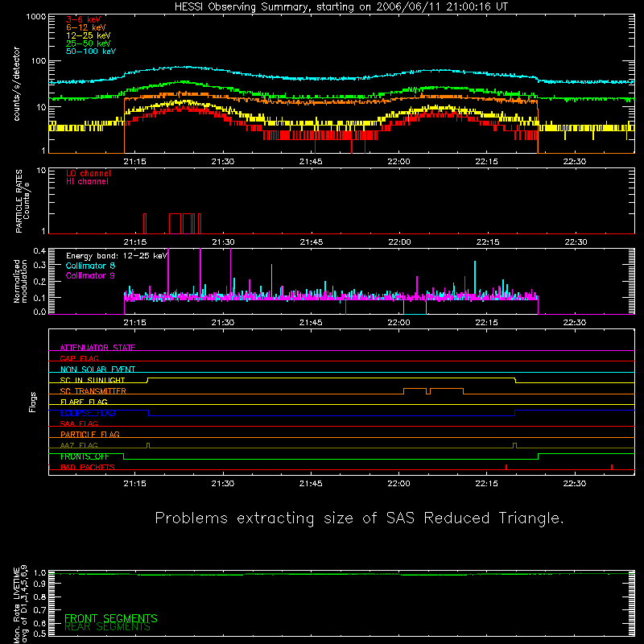Select the GAP FLAG label

(x=79, y=358)
